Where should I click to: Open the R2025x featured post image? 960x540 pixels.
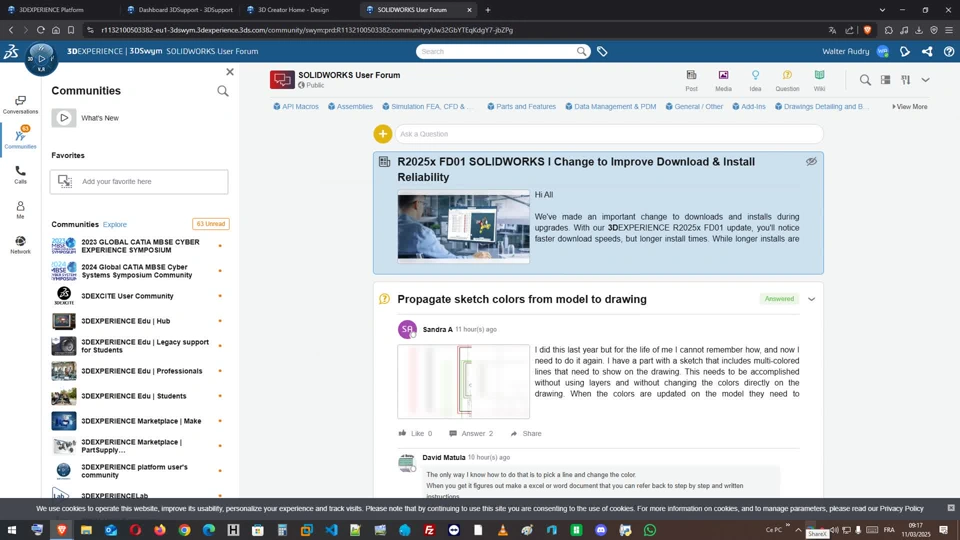pos(463,227)
